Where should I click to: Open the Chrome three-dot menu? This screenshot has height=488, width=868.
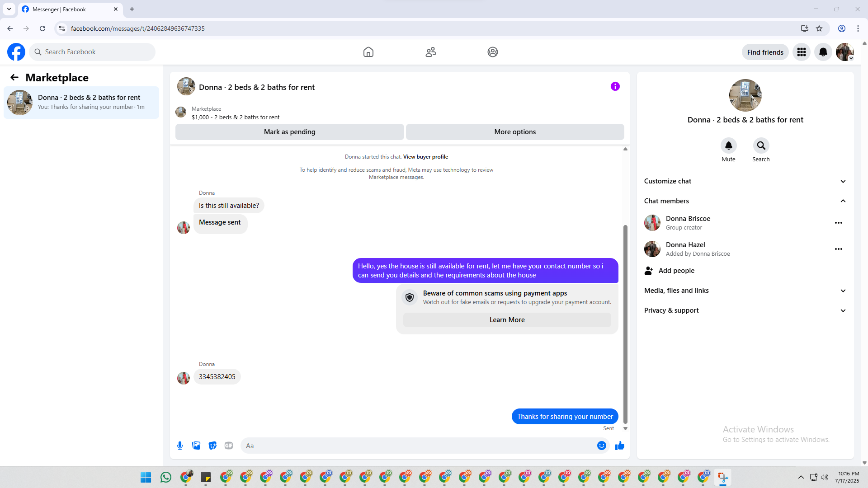click(858, 28)
